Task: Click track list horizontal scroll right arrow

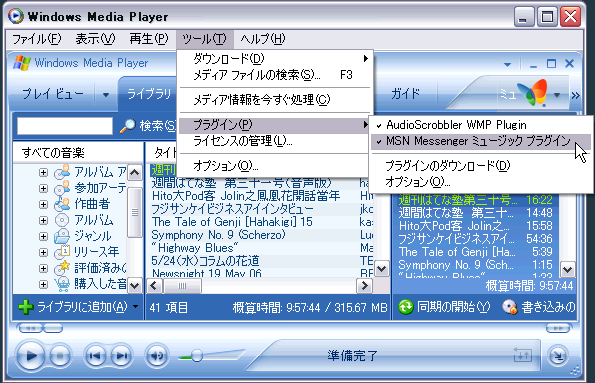Action: 364,285
